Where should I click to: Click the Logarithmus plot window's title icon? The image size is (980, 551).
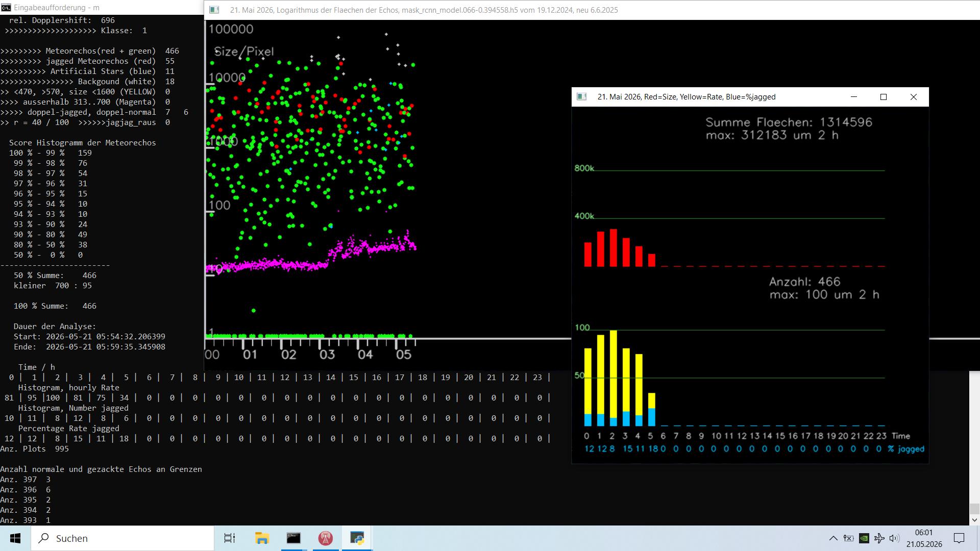(x=214, y=10)
